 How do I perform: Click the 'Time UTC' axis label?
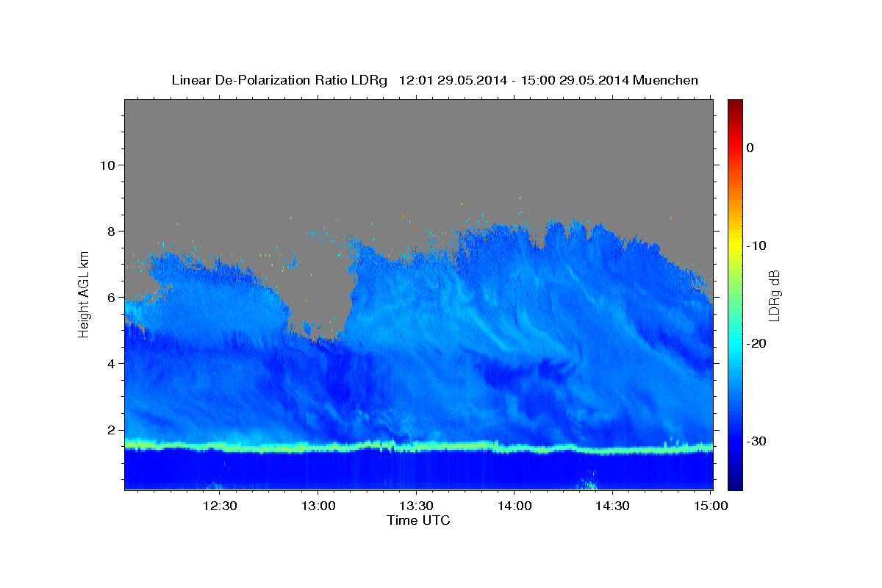(x=418, y=520)
